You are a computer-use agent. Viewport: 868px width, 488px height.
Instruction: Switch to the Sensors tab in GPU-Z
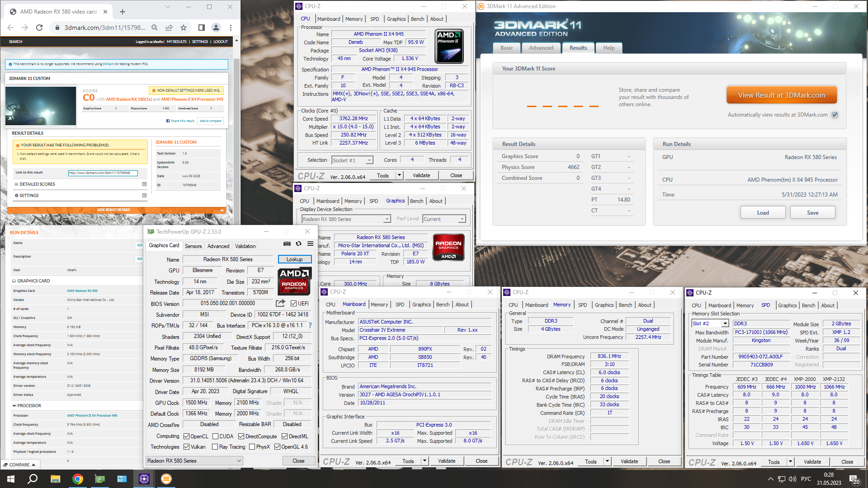pos(193,246)
